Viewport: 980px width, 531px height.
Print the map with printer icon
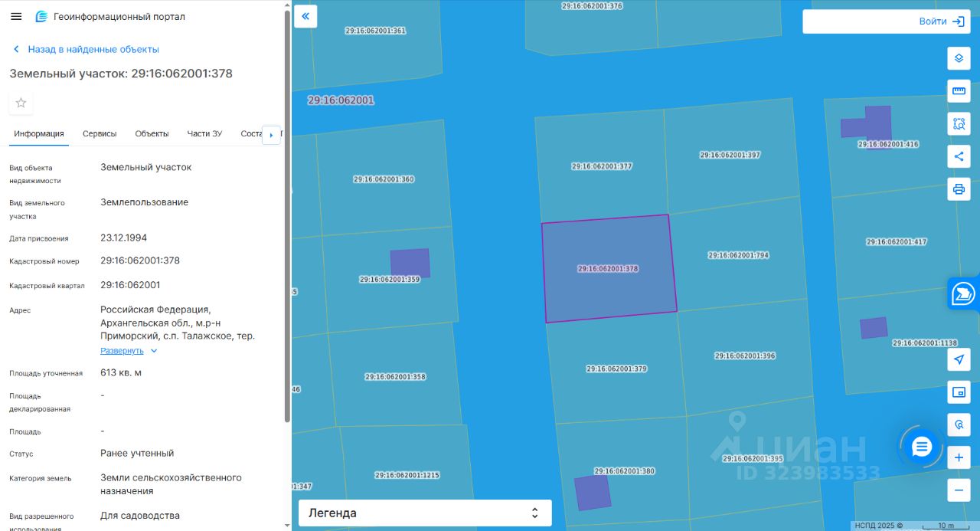959,188
